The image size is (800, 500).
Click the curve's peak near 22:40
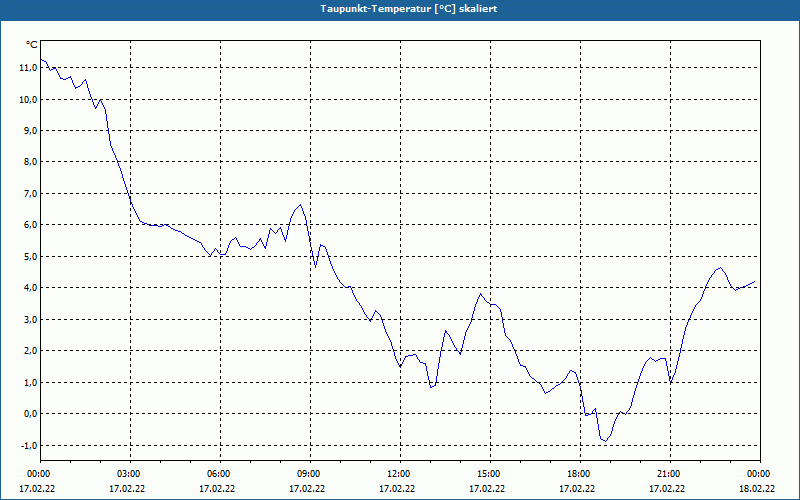(720, 267)
